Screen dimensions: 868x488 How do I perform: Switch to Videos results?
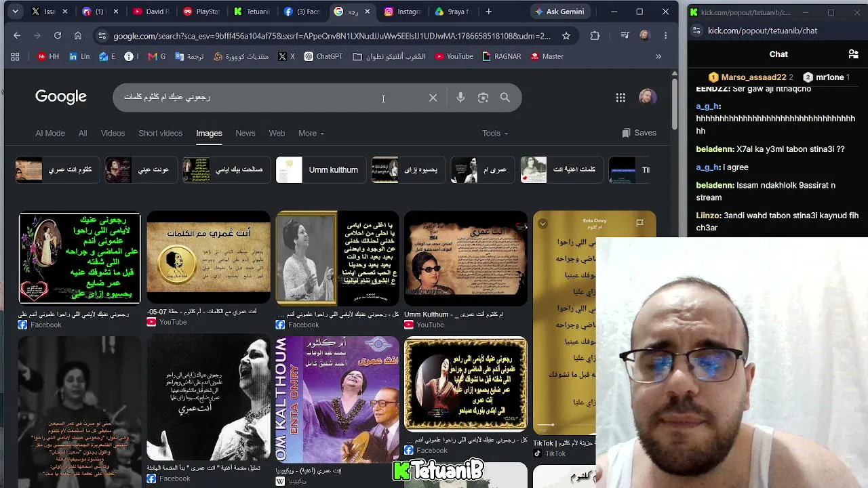coord(113,134)
